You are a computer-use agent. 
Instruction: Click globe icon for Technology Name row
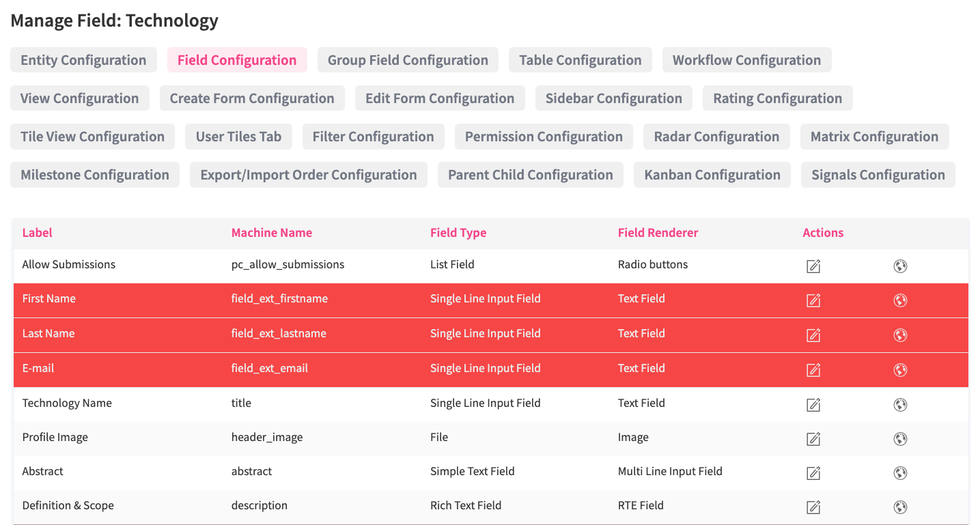point(900,405)
